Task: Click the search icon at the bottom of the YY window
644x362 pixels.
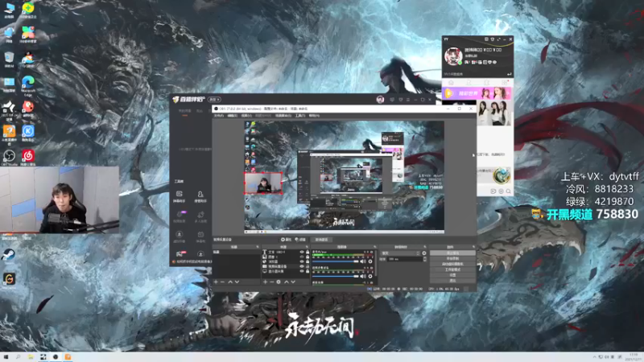Action: 509,191
